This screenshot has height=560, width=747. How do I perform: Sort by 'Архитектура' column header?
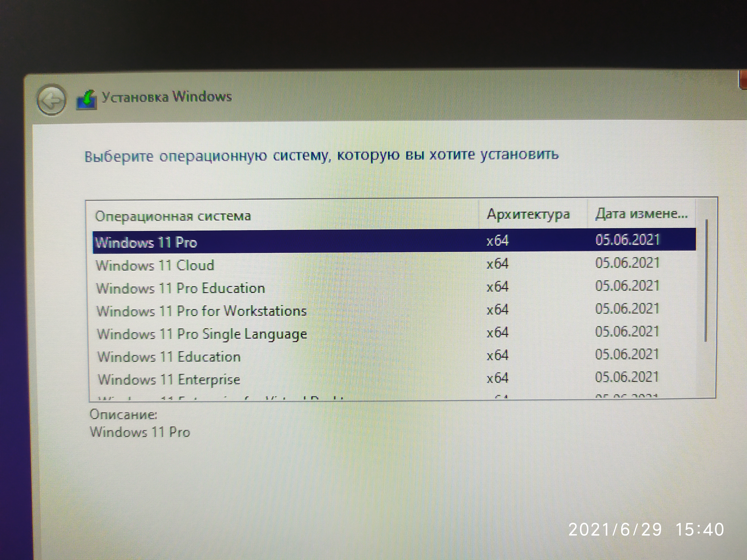pyautogui.click(x=528, y=214)
